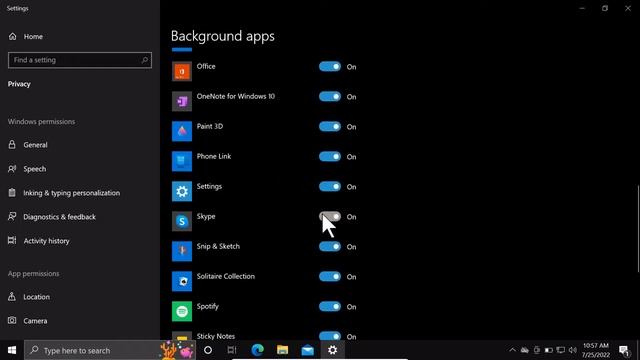
Task: Open Task View on the taskbar
Action: pos(232,350)
